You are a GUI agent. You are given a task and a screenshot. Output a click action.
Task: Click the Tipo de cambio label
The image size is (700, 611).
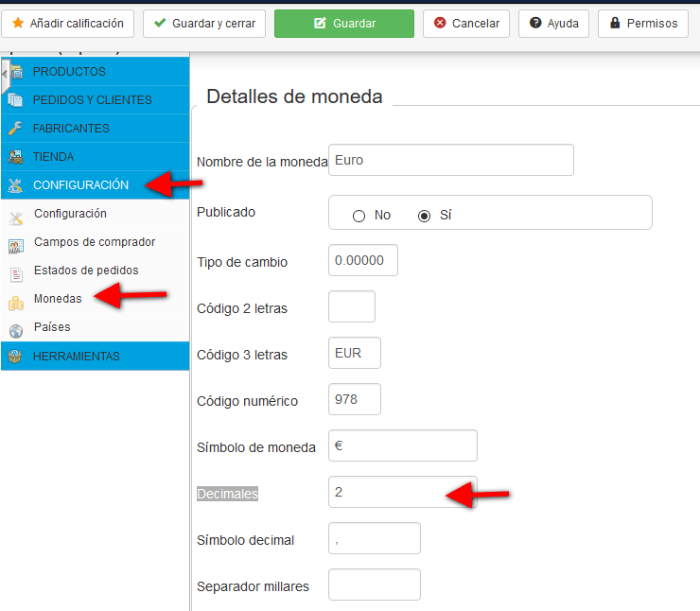242,262
